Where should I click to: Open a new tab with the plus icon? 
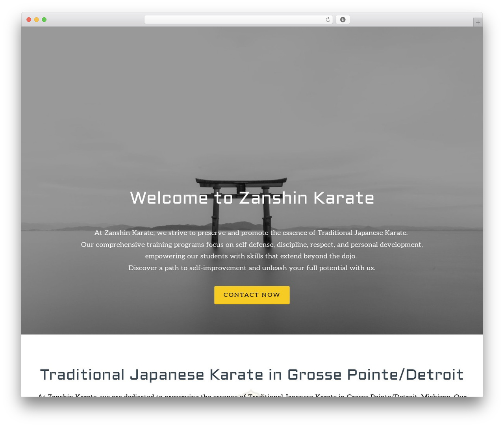[478, 22]
